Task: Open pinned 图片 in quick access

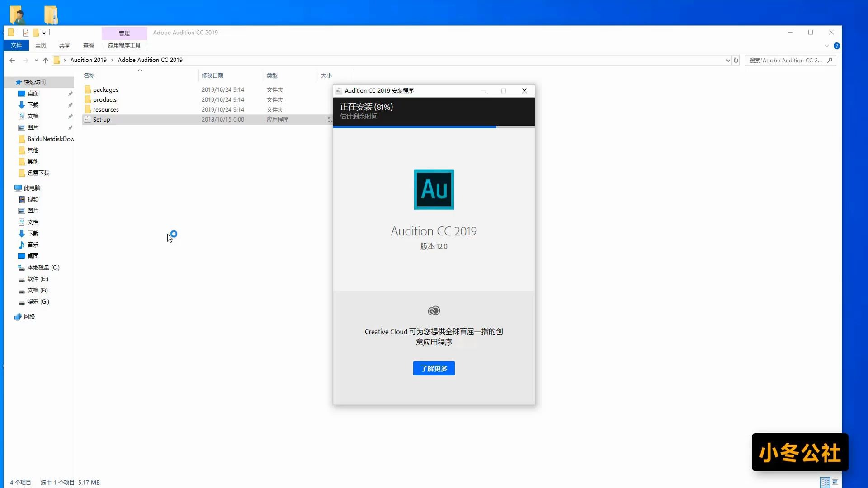Action: pyautogui.click(x=33, y=127)
